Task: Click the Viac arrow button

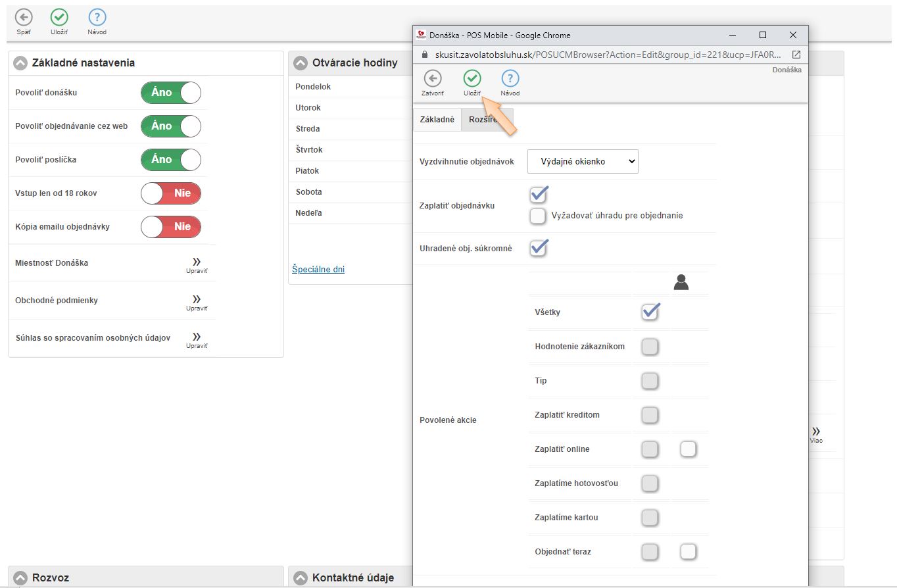Action: [815, 433]
